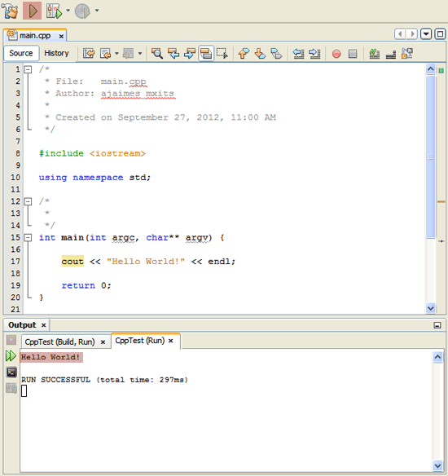Click the greyed-out bottom icon in Output sidebar
Screen dimensions: 448x476
point(11,388)
